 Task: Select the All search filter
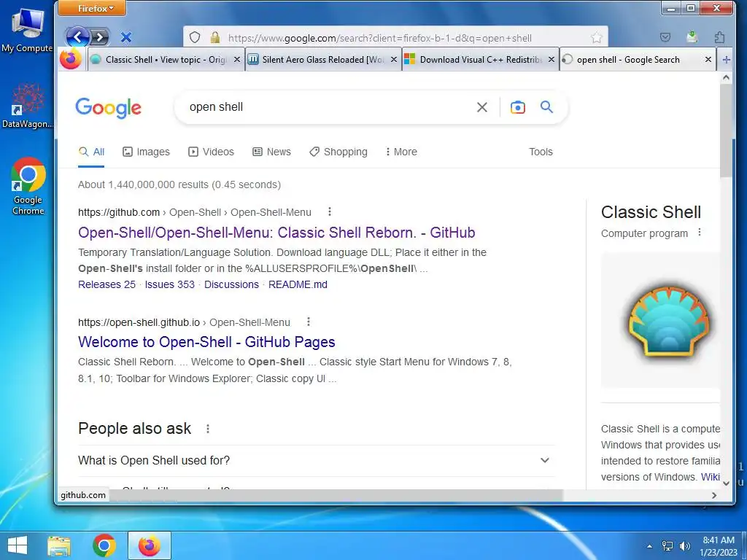tap(91, 152)
